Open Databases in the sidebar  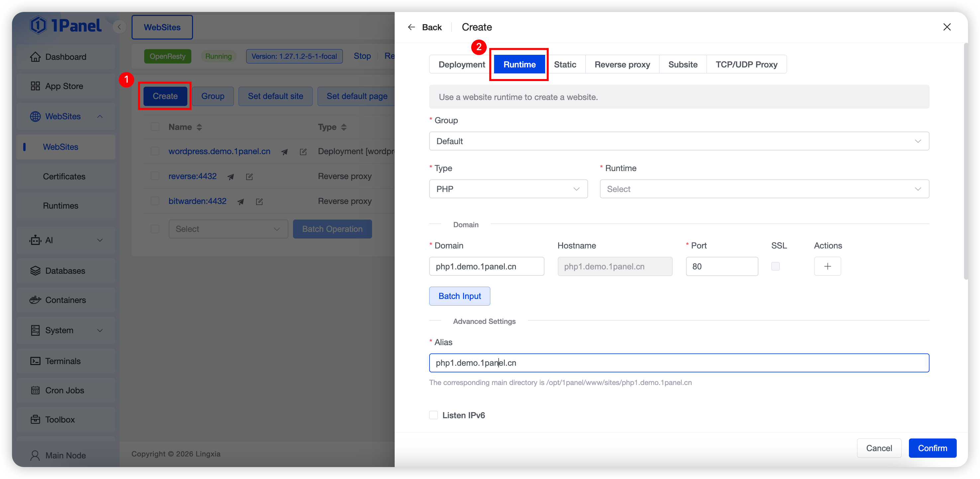pyautogui.click(x=65, y=270)
